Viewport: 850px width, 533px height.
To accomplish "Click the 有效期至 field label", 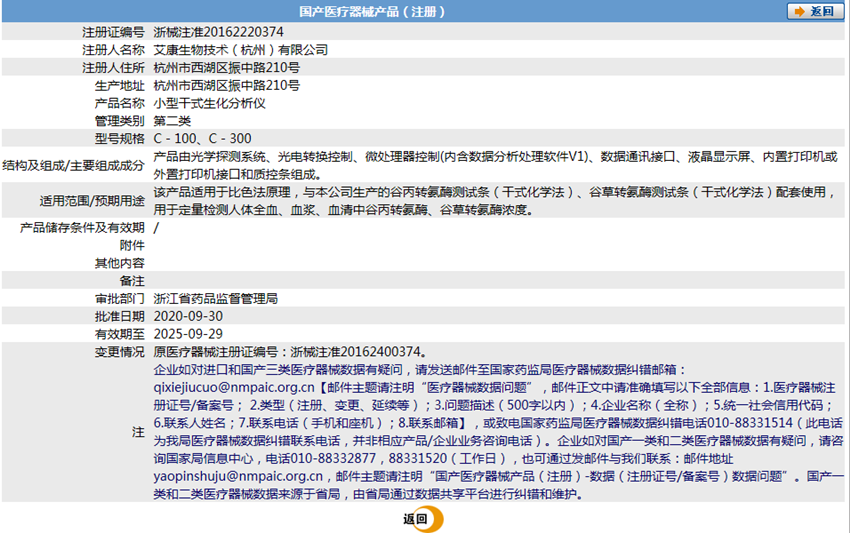I will click(120, 334).
